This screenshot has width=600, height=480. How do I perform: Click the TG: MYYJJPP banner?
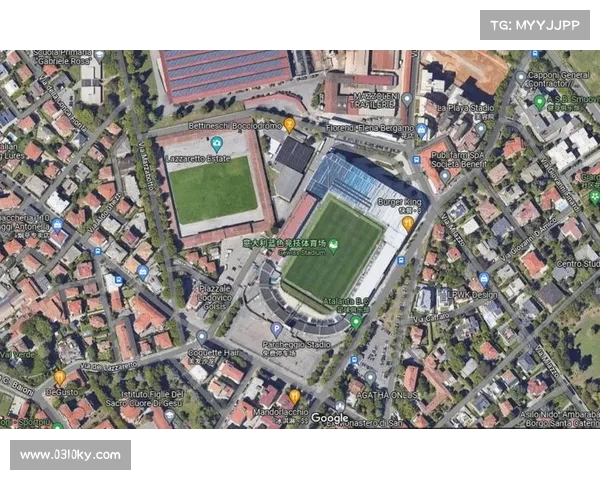tap(535, 25)
